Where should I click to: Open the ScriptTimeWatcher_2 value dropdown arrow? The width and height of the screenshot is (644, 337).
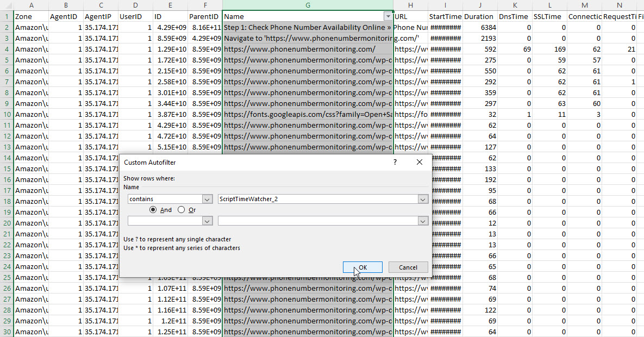pyautogui.click(x=423, y=199)
